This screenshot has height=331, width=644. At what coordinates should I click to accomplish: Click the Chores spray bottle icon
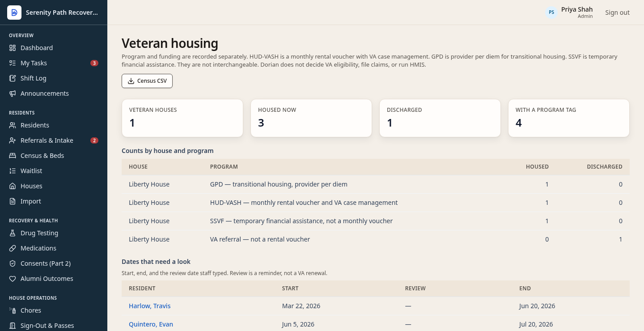coord(13,310)
